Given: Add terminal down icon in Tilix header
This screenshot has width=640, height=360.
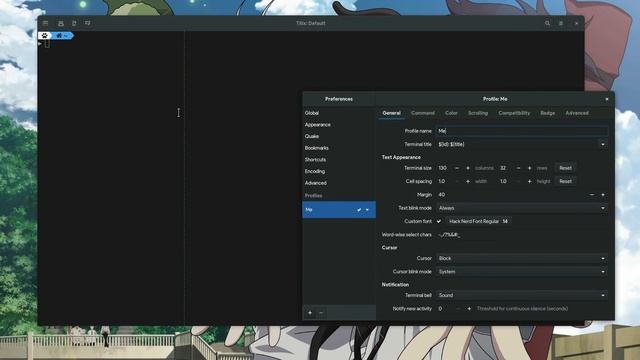Looking at the screenshot, I should tap(87, 23).
